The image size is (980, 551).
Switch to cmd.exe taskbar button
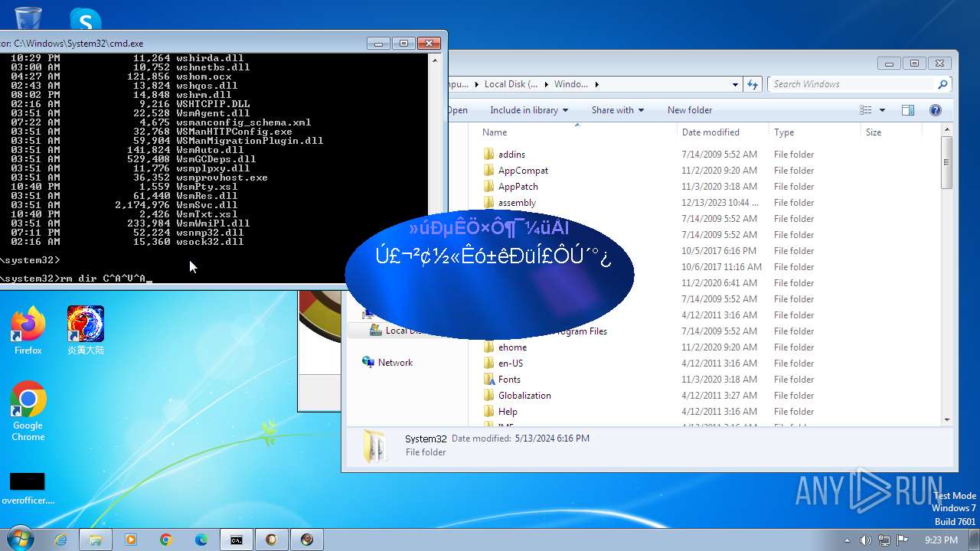click(237, 540)
